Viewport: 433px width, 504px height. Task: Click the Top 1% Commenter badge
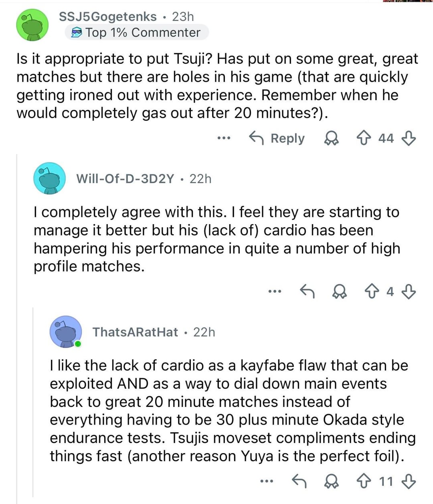[136, 32]
